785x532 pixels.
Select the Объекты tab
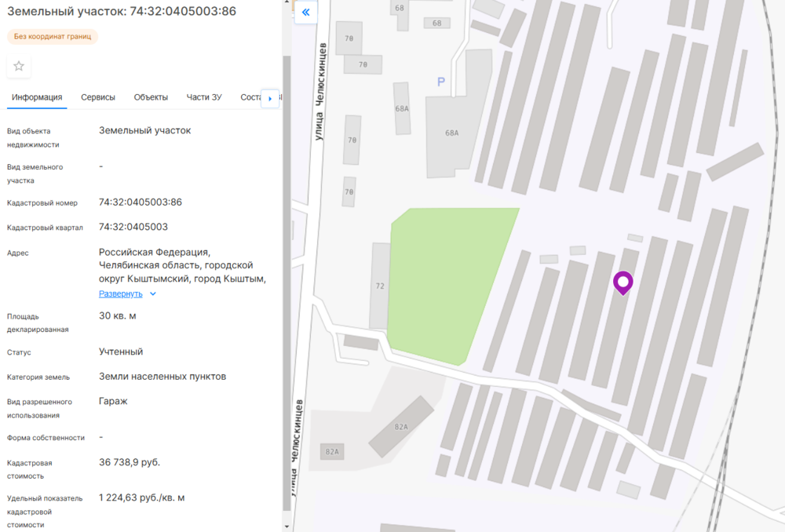151,97
